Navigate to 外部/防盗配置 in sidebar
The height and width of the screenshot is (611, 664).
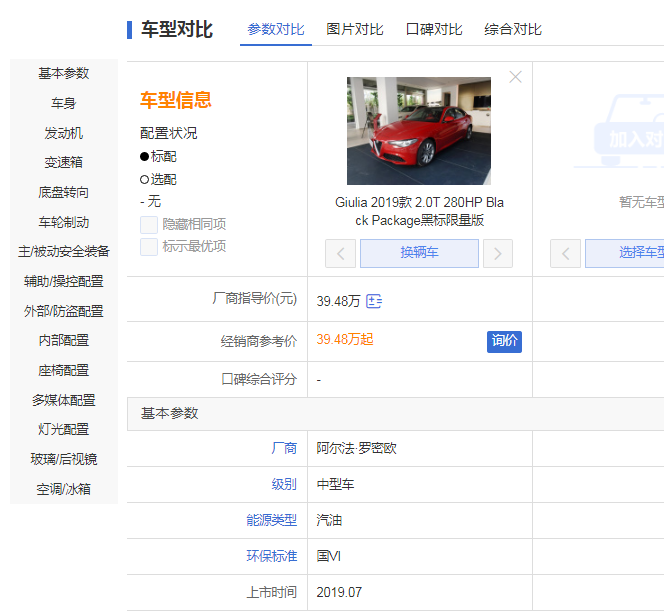point(64,311)
